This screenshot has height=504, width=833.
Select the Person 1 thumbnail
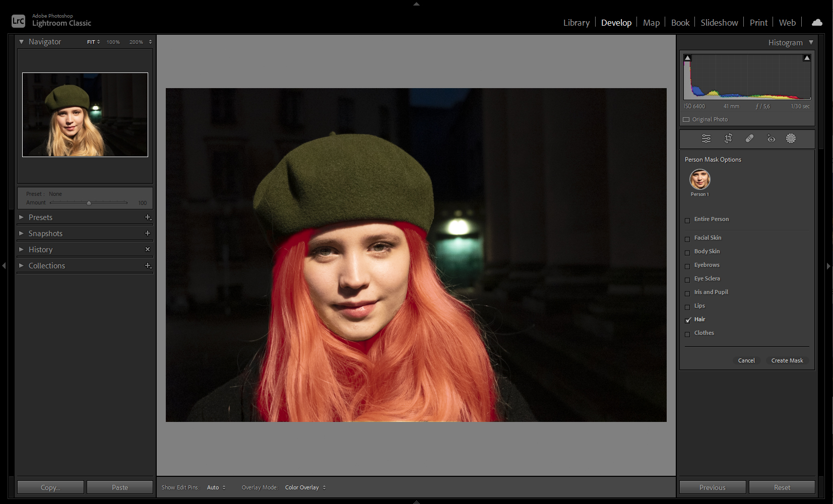pyautogui.click(x=699, y=179)
